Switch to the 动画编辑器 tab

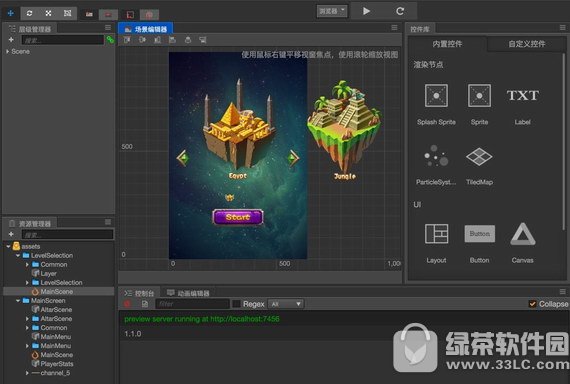click(x=188, y=293)
